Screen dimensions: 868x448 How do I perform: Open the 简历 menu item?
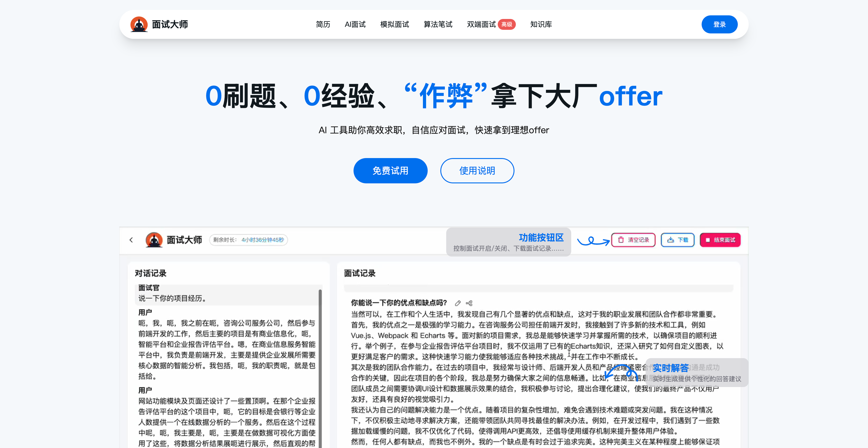[323, 24]
